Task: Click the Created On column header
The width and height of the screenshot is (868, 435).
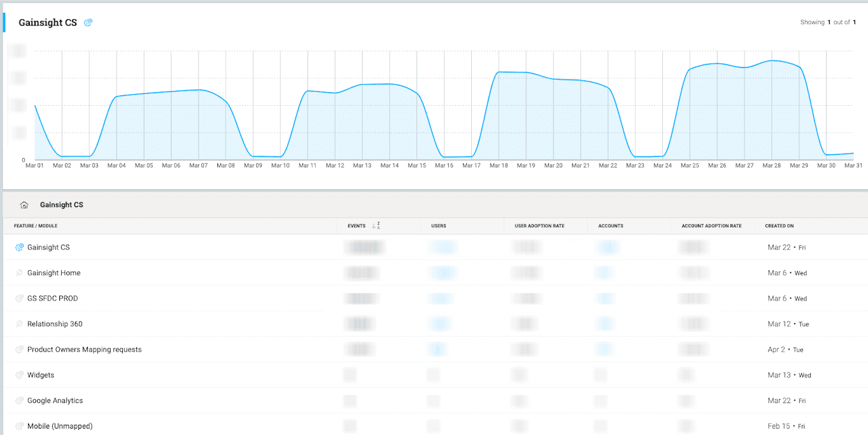Action: pyautogui.click(x=779, y=225)
